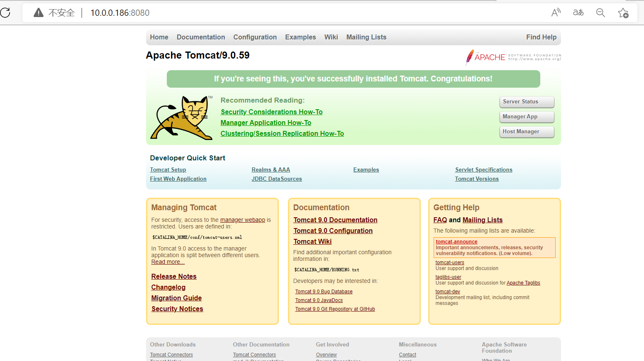Click the zoom magnifier icon in address bar
This screenshot has height=361, width=644.
600,12
